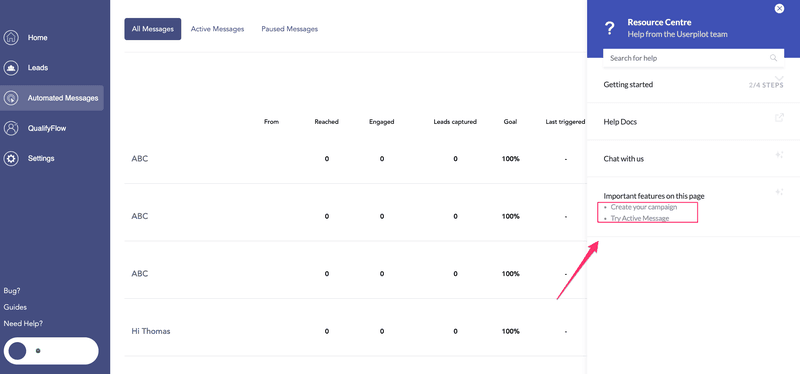Click the Engaged column header
Image resolution: width=800 pixels, height=374 pixels.
382,122
